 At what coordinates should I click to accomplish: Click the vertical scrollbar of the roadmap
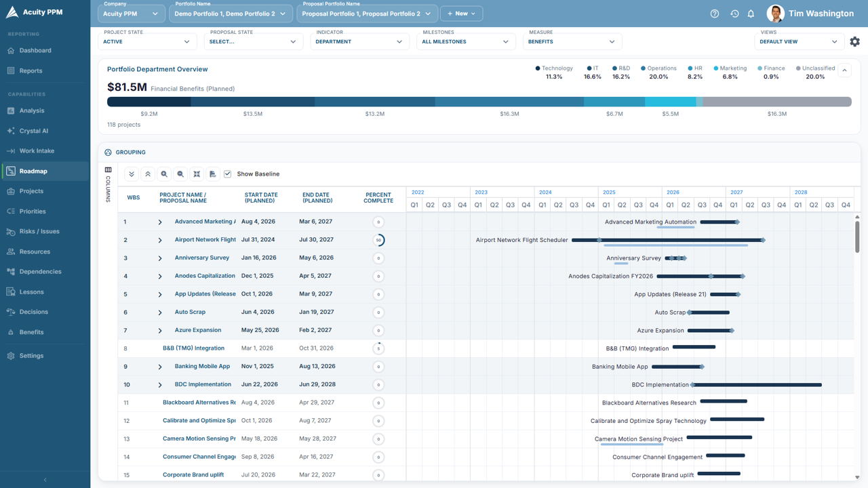coord(857,237)
